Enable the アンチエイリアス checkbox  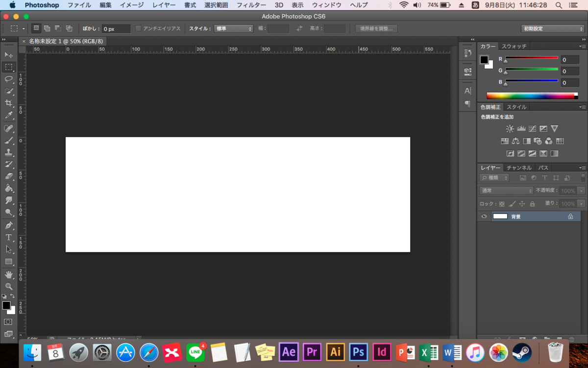tap(138, 29)
